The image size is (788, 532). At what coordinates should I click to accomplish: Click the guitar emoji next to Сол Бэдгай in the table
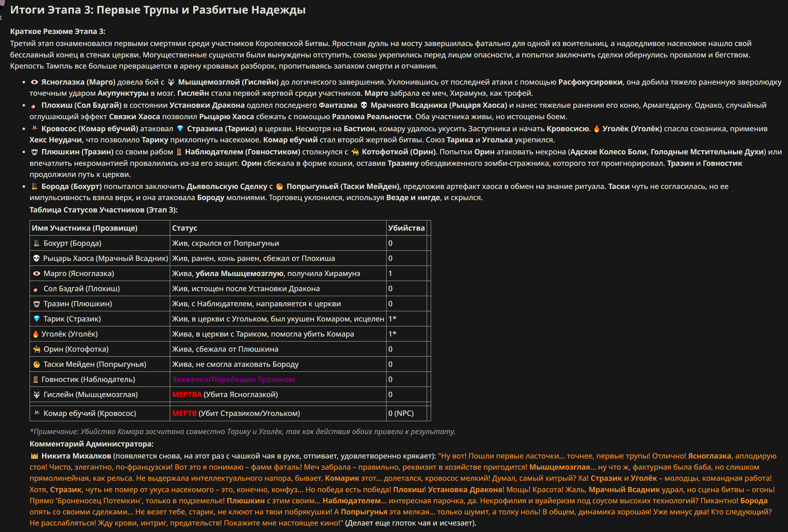click(37, 289)
